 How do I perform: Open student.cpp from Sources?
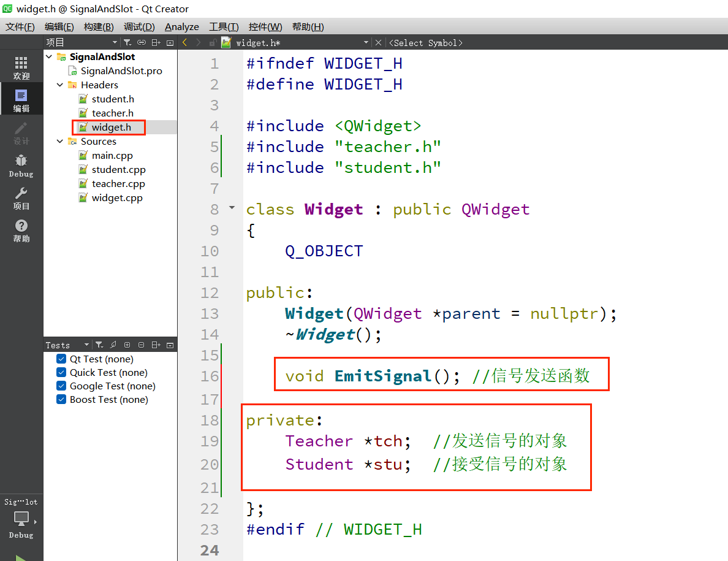118,169
